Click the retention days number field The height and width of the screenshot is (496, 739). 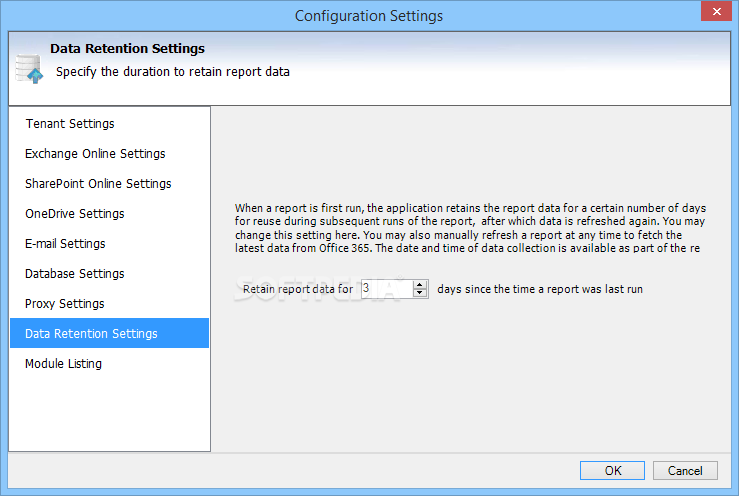pos(387,289)
